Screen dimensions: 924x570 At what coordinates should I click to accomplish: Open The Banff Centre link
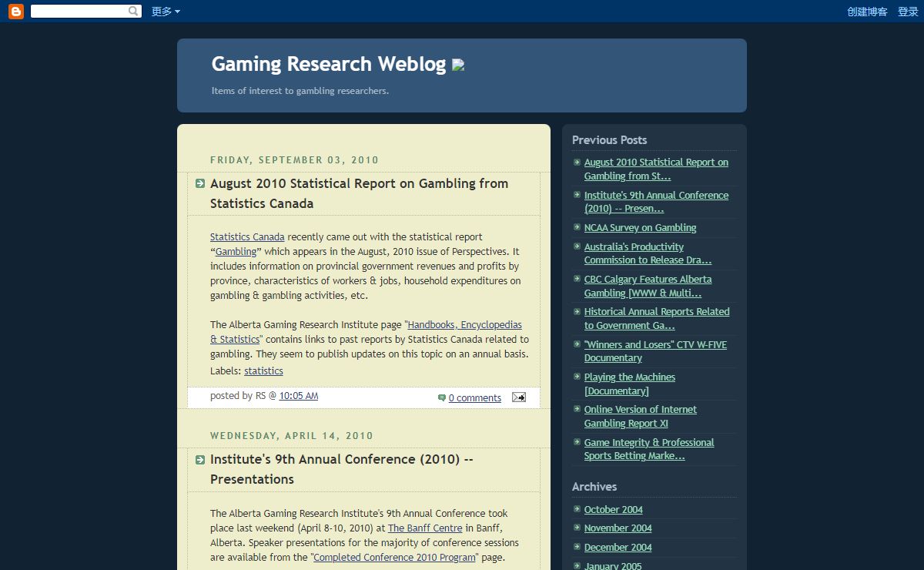click(x=425, y=528)
